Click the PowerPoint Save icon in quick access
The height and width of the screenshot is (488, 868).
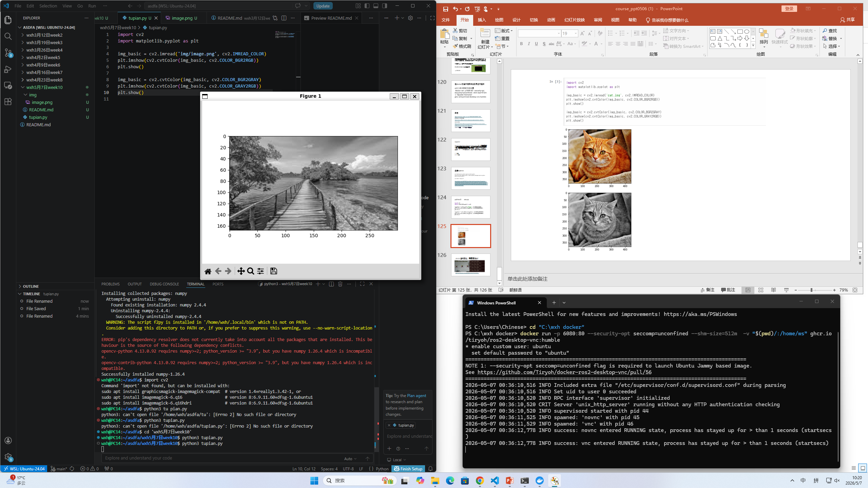[x=446, y=9]
